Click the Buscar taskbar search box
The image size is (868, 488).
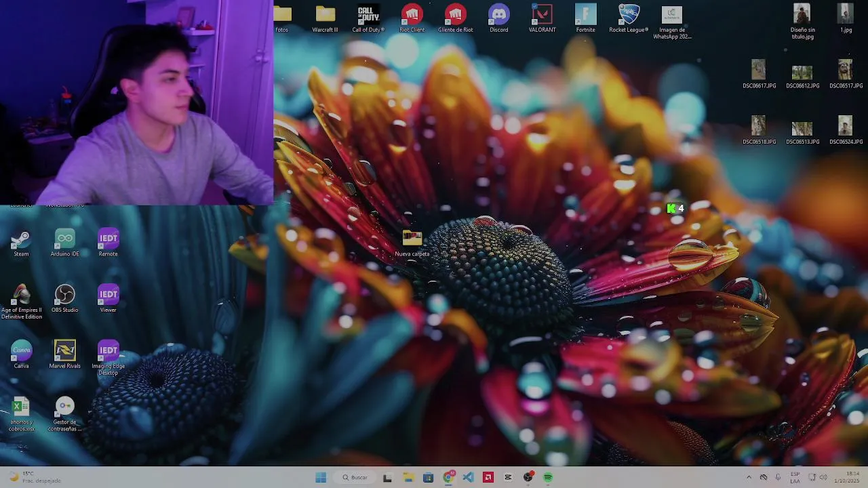pos(356,477)
